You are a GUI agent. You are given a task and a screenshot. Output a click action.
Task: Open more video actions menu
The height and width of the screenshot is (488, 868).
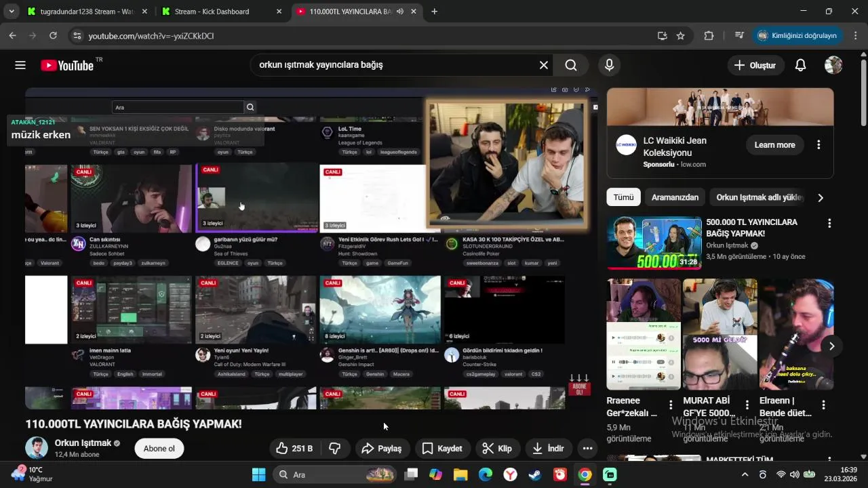587,448
